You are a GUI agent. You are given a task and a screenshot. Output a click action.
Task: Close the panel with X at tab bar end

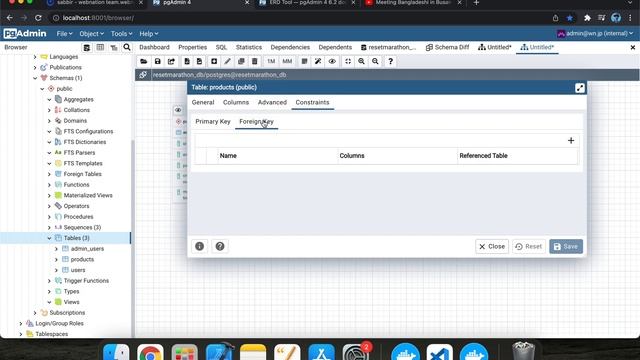633,47
